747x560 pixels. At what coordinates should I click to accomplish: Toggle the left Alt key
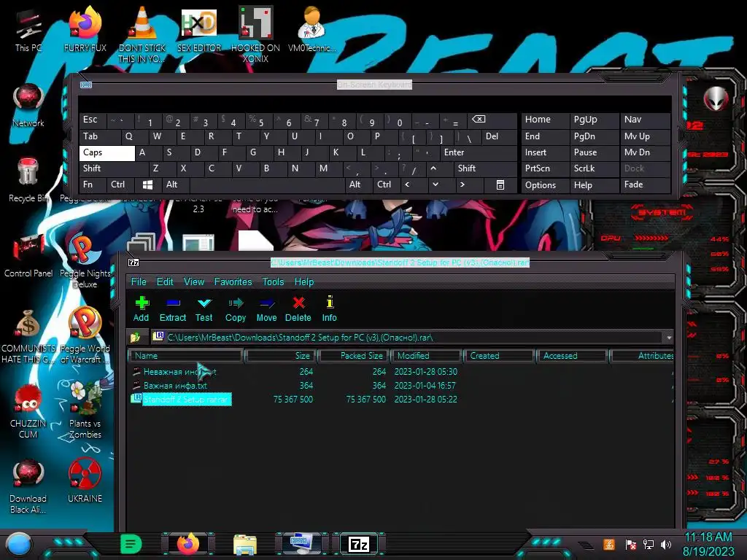[176, 184]
